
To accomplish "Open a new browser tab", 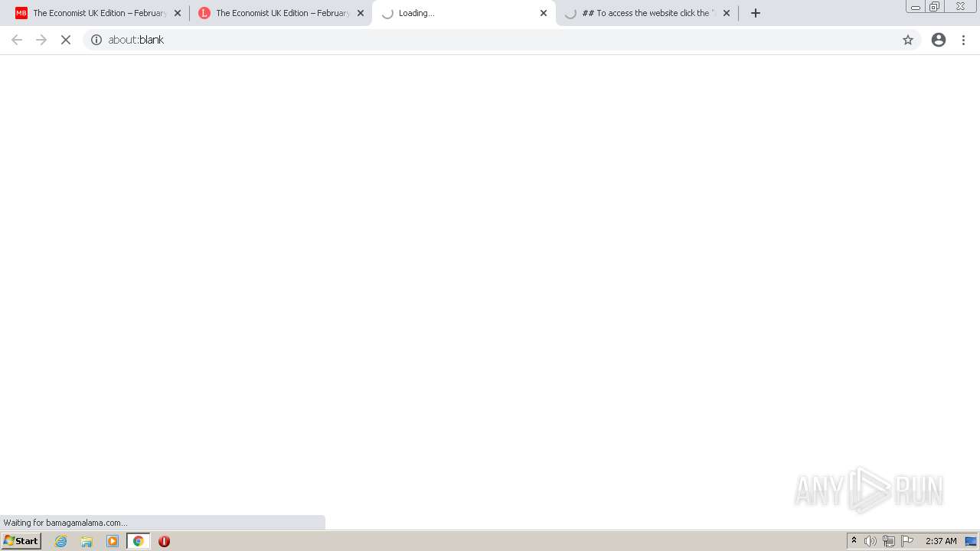I will 756,13.
